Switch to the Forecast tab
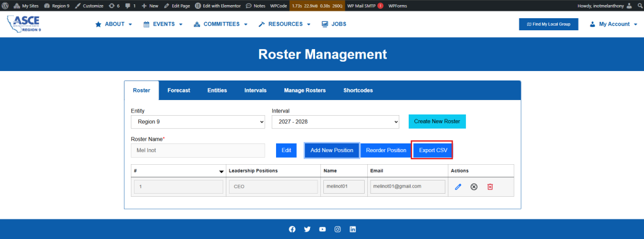Image resolution: width=644 pixels, height=239 pixels. [x=179, y=91]
